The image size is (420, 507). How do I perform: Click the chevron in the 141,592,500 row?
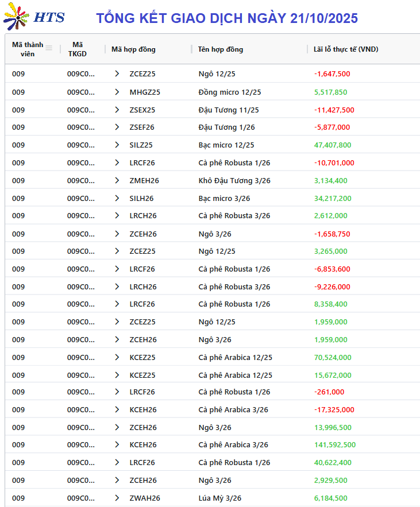click(x=117, y=444)
